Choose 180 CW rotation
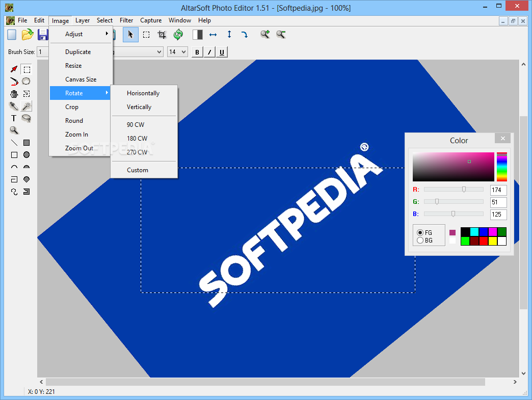Image resolution: width=532 pixels, height=400 pixels. 137,139
